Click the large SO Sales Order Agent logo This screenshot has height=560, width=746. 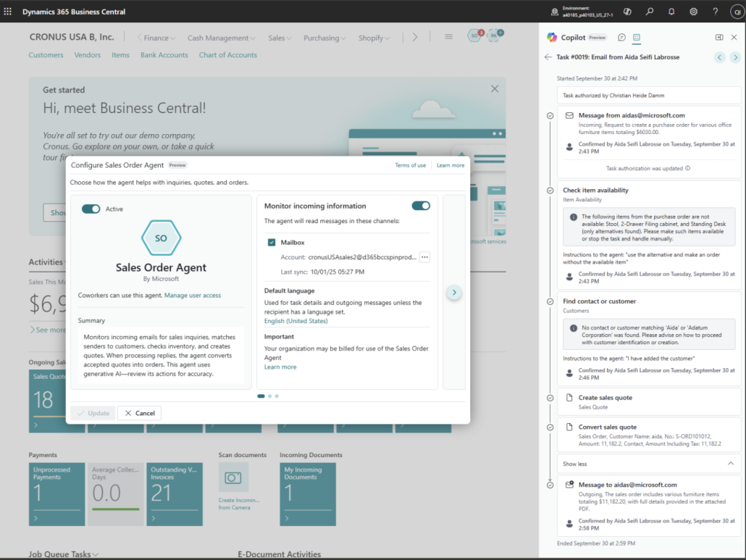pyautogui.click(x=162, y=238)
